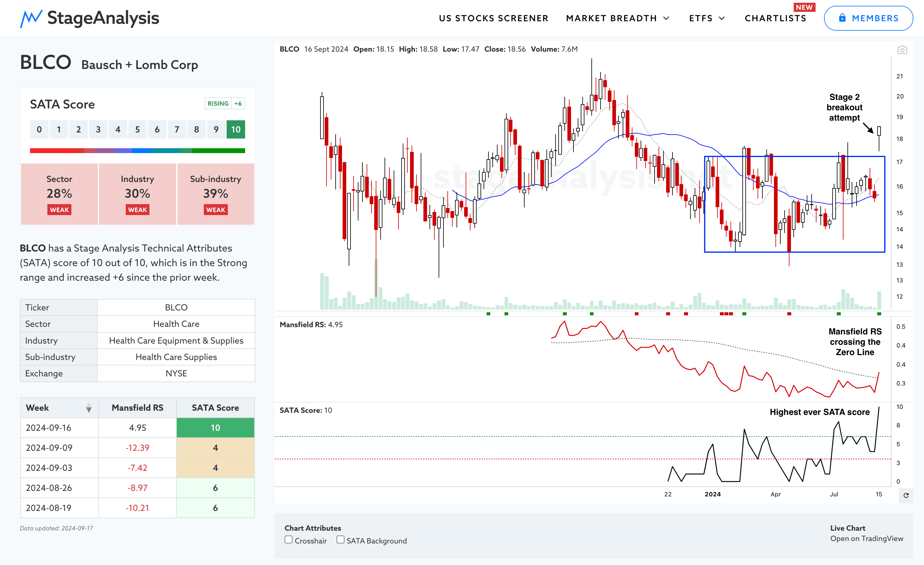
Task: Open the live chart on TradingView
Action: point(866,538)
